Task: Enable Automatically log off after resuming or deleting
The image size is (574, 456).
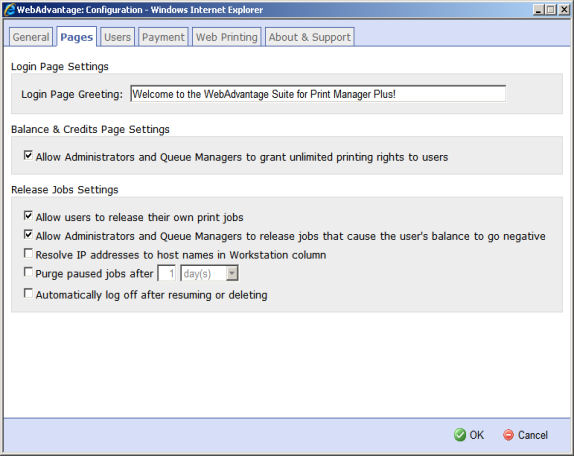Action: (x=28, y=293)
